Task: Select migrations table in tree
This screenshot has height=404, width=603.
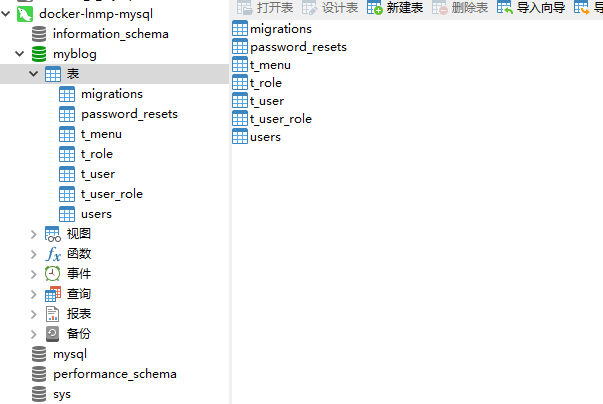Action: [112, 94]
